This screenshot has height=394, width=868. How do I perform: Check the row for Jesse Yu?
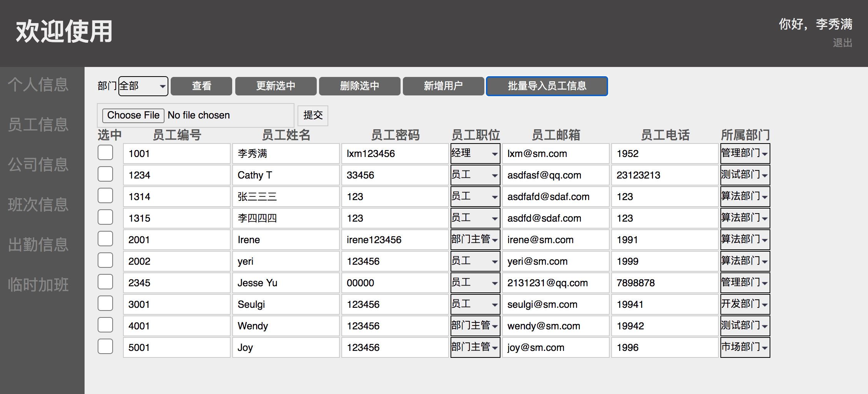105,282
